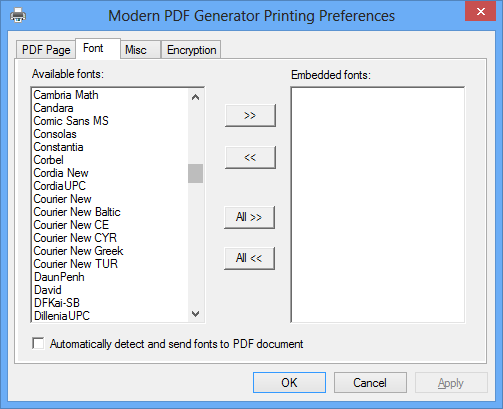Remove all fonts with All << button
This screenshot has height=409, width=503.
click(249, 258)
